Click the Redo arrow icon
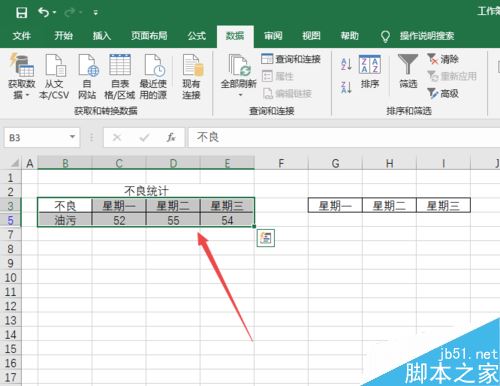 click(70, 12)
